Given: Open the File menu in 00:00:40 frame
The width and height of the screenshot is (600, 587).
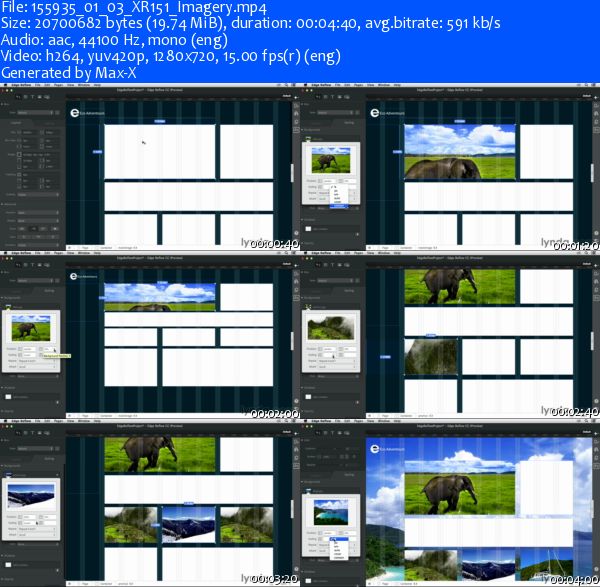Looking at the screenshot, I should coord(38,85).
